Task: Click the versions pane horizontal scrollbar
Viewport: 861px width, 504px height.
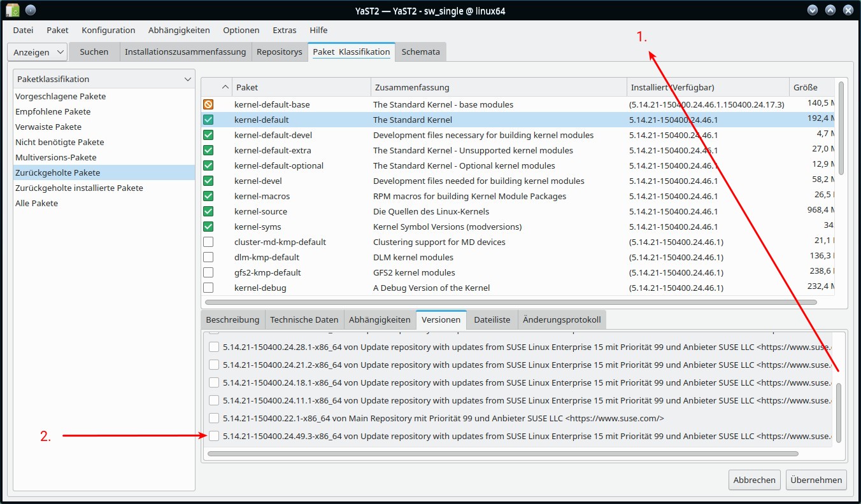Action: click(x=503, y=454)
